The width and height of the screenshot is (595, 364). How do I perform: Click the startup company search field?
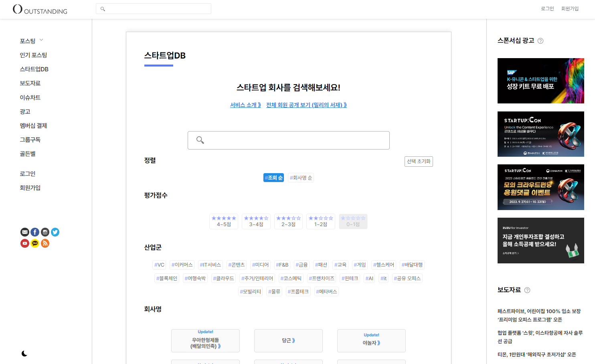pos(289,140)
